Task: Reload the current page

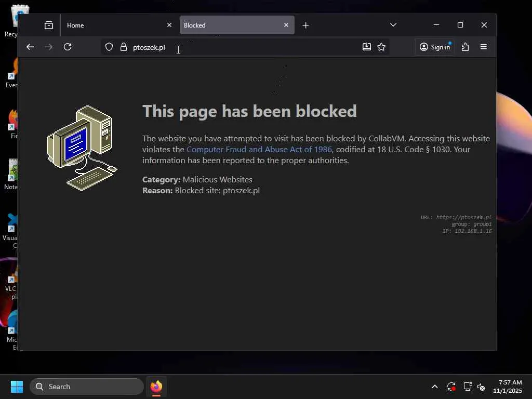Action: pyautogui.click(x=68, y=47)
